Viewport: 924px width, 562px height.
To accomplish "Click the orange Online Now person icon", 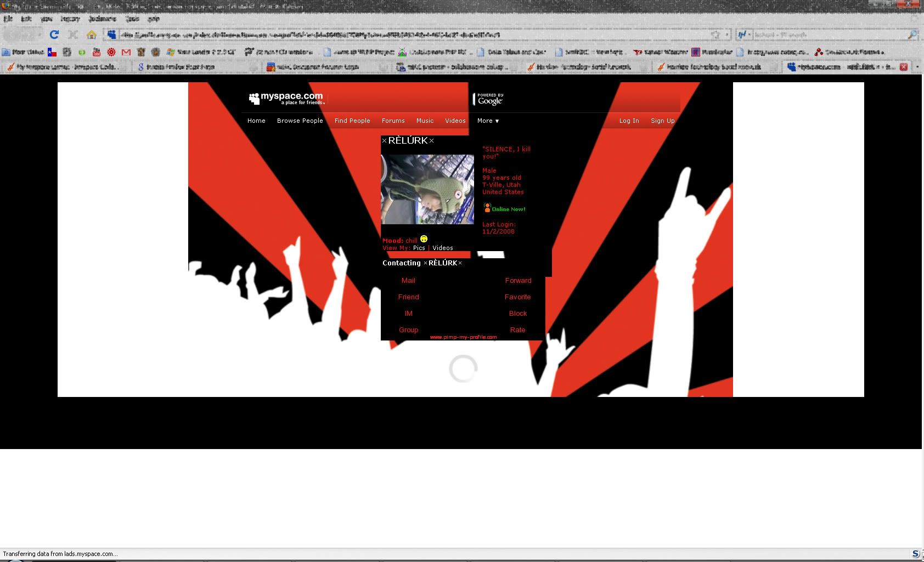I will [487, 208].
